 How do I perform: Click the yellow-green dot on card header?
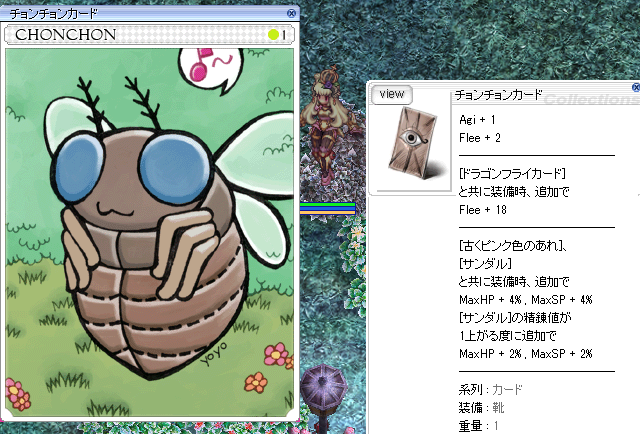(x=273, y=35)
